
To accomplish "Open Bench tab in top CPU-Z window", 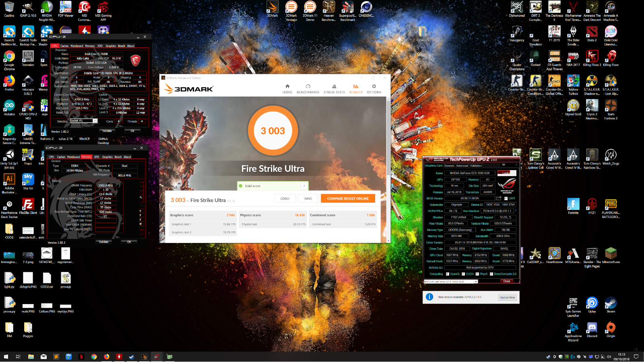I will click(x=122, y=46).
